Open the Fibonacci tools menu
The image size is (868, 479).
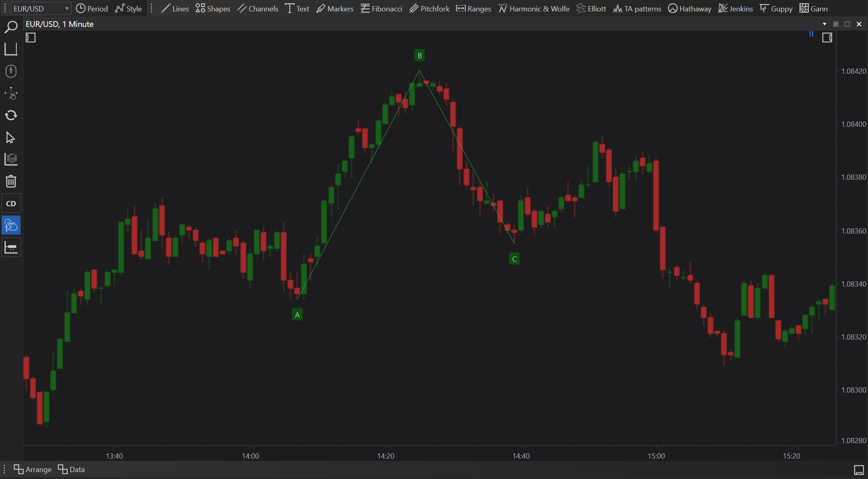point(381,9)
